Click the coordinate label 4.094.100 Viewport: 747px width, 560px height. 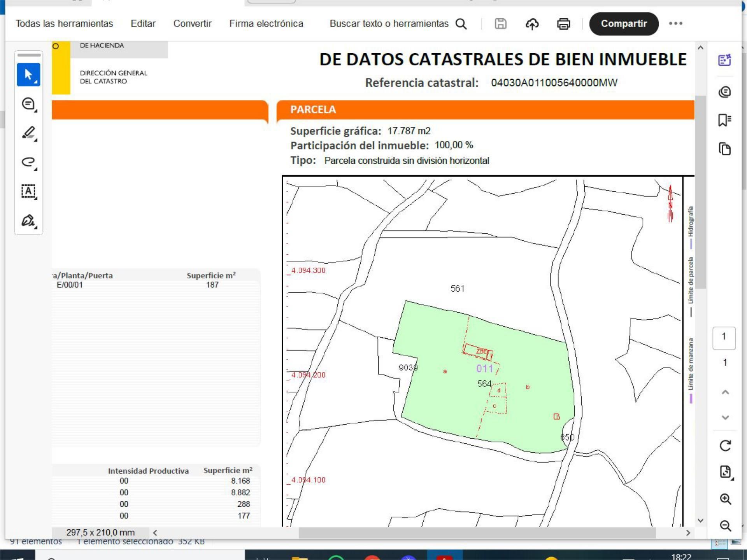308,480
